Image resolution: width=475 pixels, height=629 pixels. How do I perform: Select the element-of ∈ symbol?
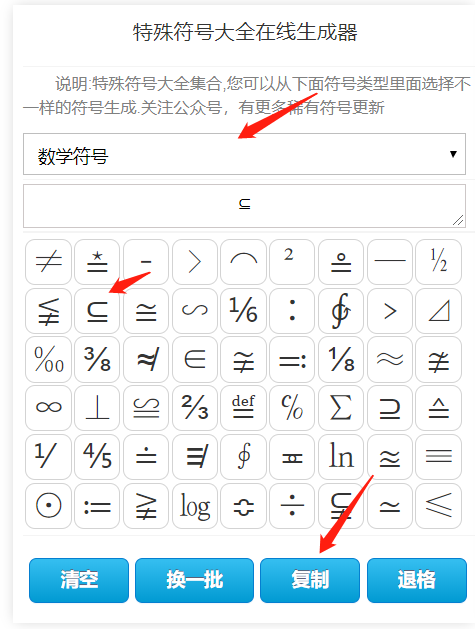[195, 359]
